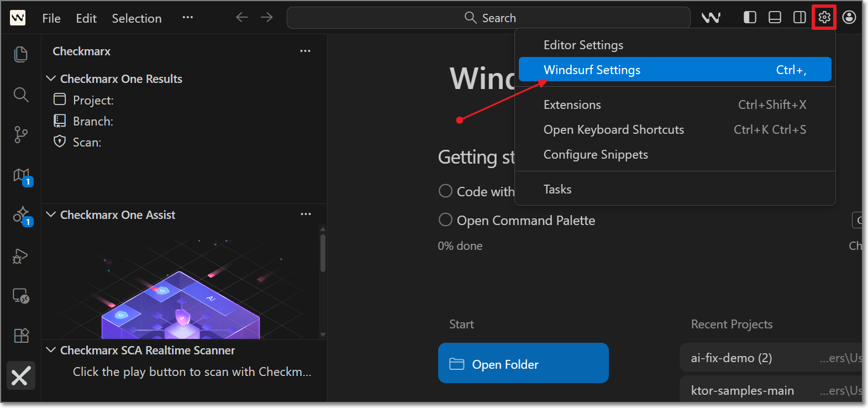Toggle the primary side bar layout icon
This screenshot has width=868, height=408.
click(750, 18)
